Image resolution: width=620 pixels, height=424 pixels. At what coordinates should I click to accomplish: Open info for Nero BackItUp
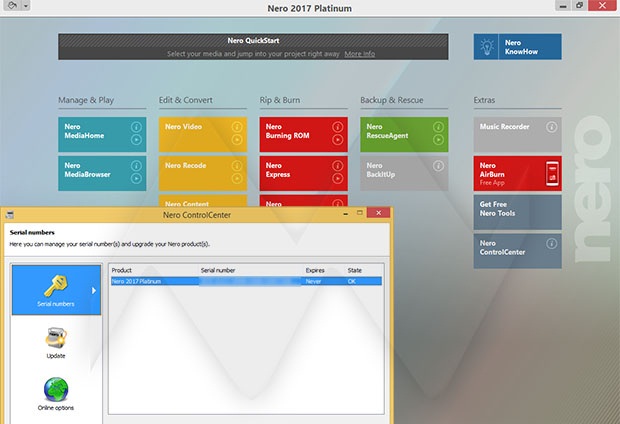point(438,166)
